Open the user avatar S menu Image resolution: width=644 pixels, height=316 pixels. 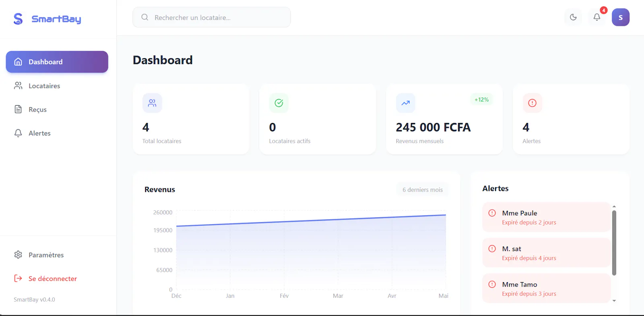click(621, 17)
